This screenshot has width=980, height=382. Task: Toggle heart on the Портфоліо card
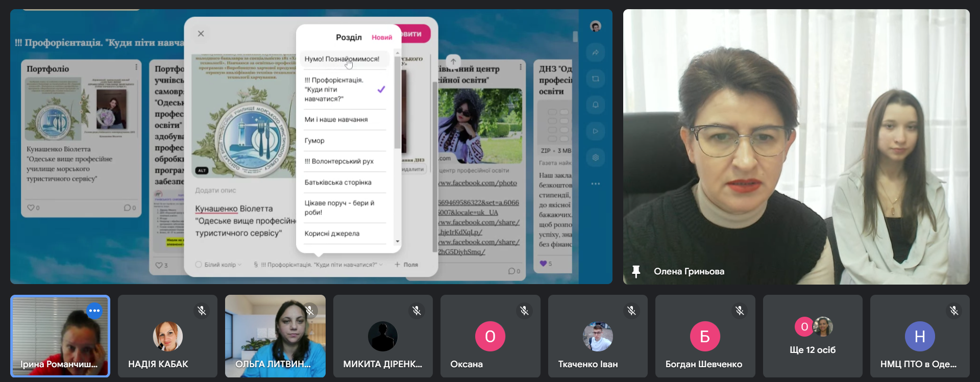coord(31,208)
